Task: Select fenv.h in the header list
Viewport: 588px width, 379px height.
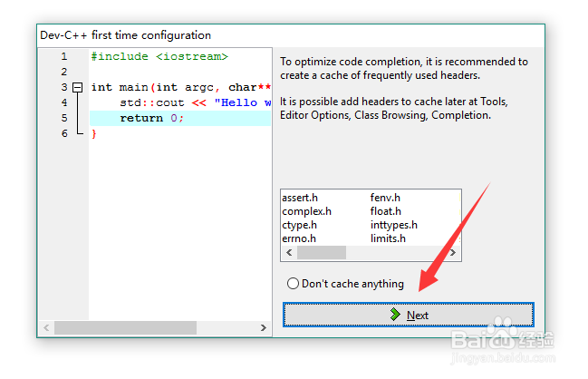Action: coord(385,198)
